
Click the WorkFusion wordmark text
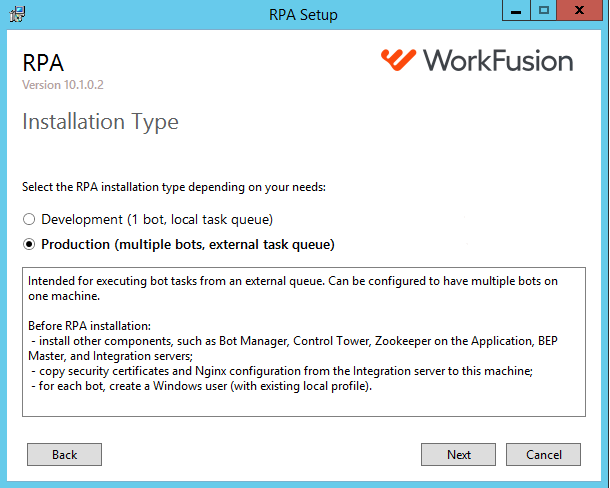498,61
